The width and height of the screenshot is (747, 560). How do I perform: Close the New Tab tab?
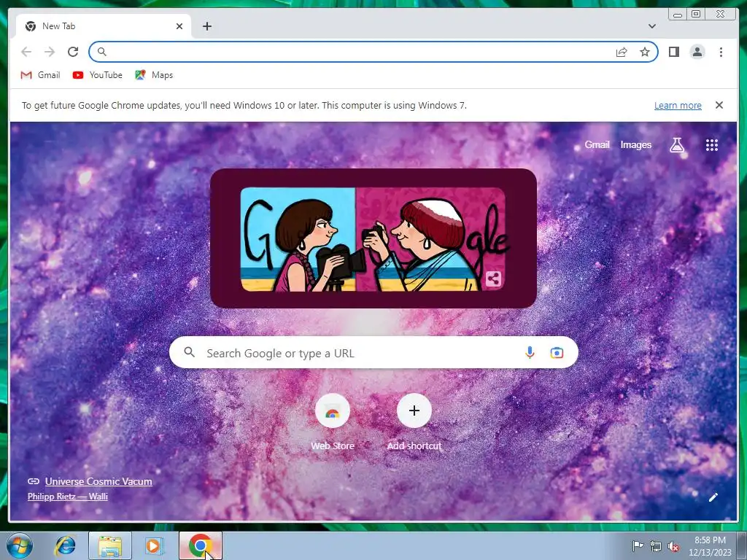(179, 26)
